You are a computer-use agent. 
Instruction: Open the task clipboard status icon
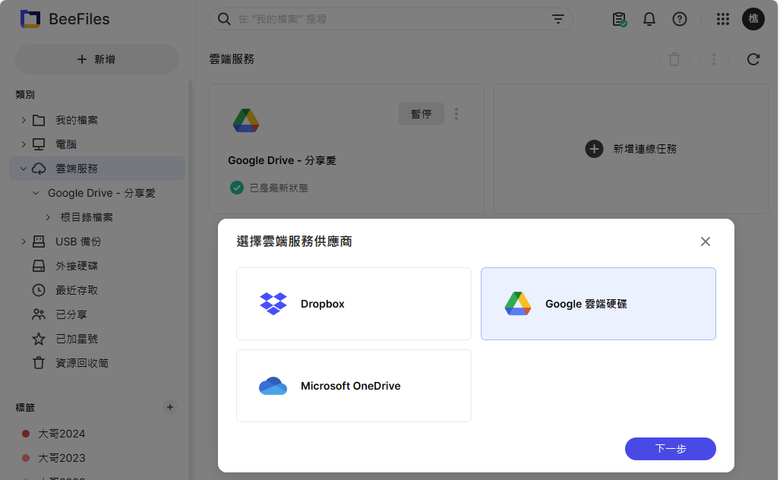619,19
